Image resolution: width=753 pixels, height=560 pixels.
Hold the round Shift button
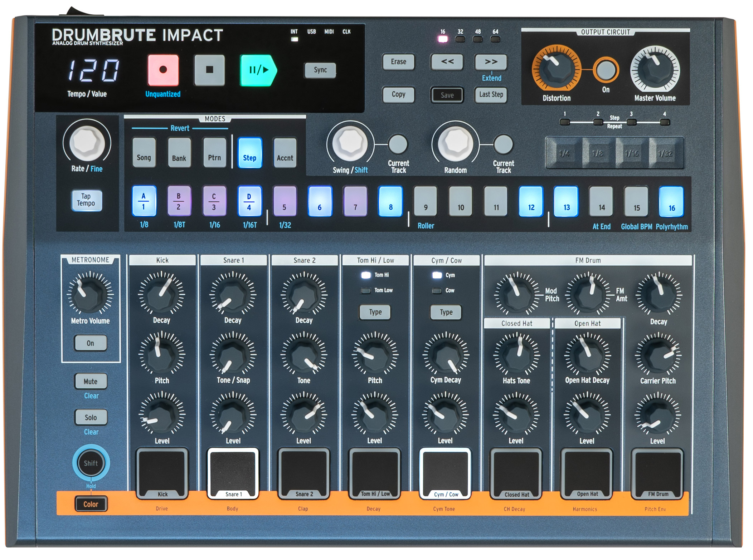point(91,463)
